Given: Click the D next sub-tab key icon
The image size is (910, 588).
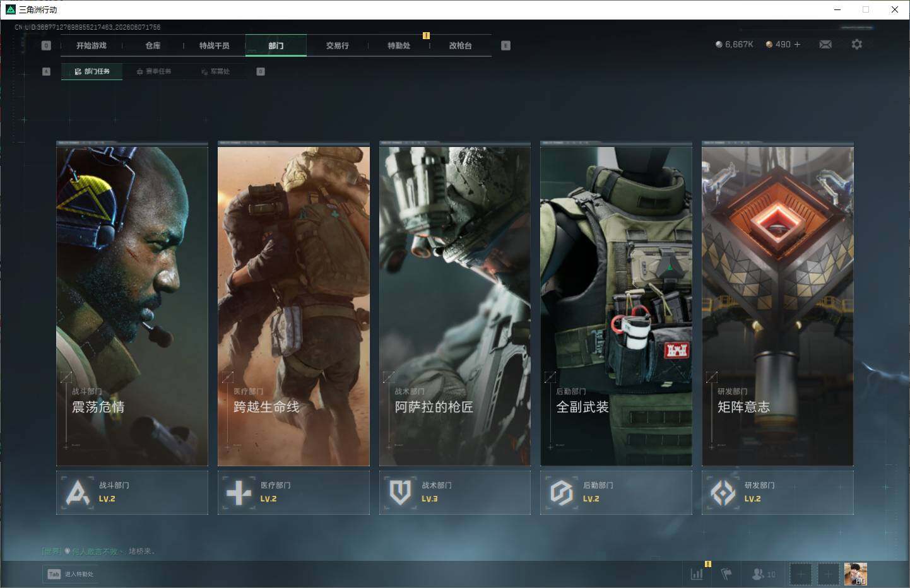Looking at the screenshot, I should click(261, 71).
